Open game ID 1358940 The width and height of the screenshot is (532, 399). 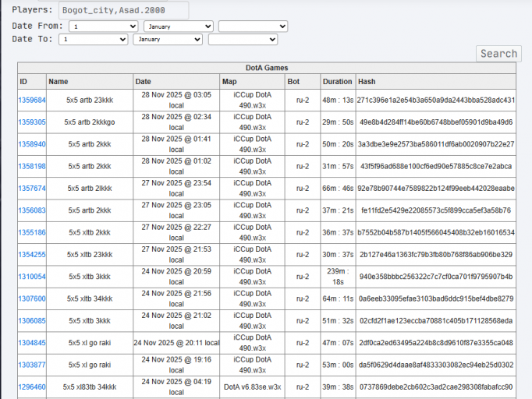tap(32, 144)
